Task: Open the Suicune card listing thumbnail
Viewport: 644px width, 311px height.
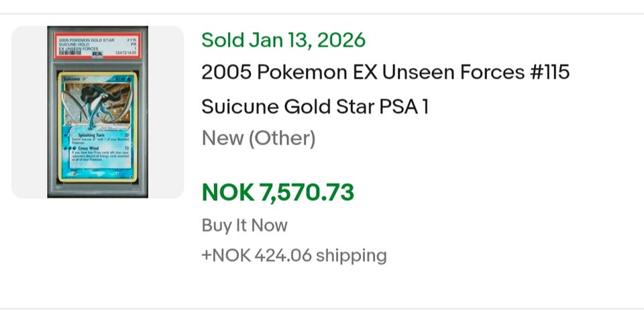Action: 98,112
